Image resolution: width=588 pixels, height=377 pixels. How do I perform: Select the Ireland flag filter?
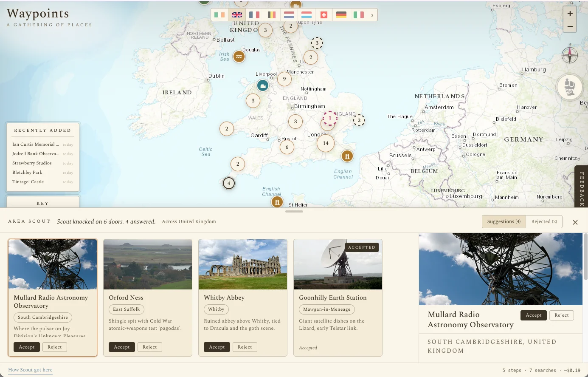pos(219,15)
